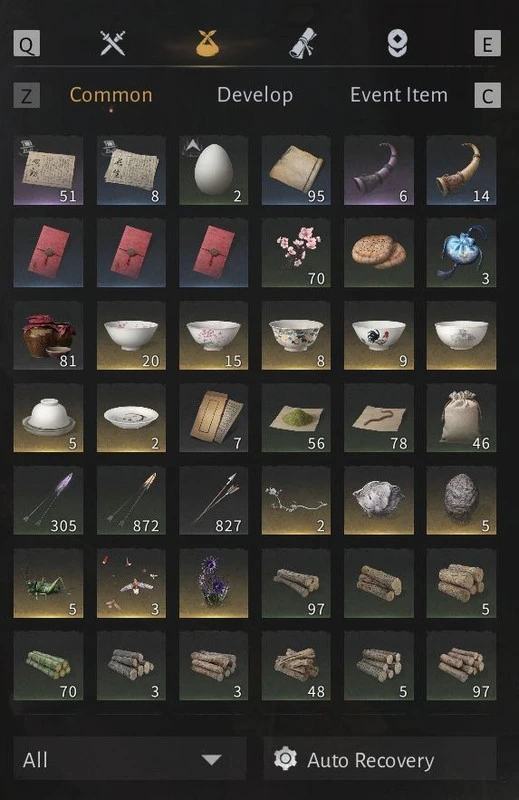
Task: Pick the rooster-painted bowl
Action: click(x=379, y=335)
